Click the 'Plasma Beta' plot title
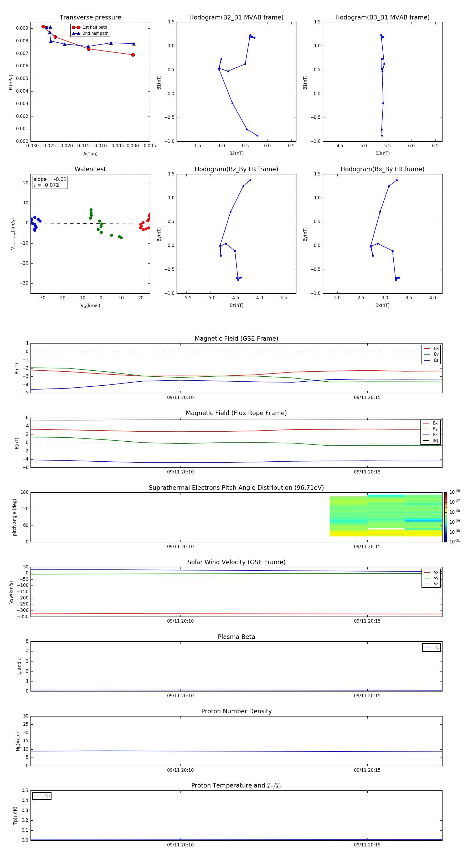Viewport: 473px width, 868px height. (236, 637)
